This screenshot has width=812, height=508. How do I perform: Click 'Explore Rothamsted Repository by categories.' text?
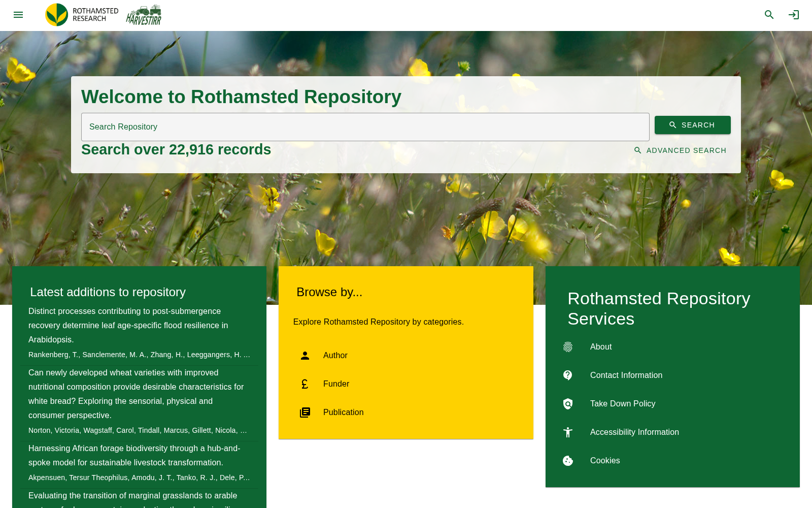379,322
